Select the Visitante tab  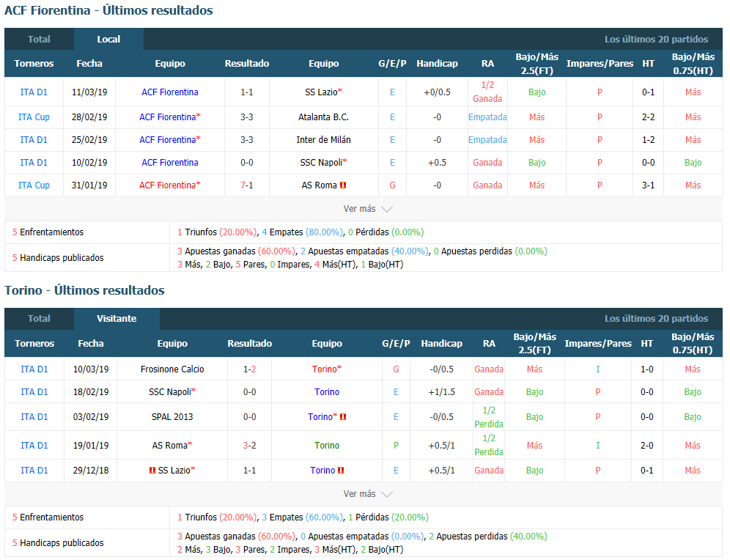(117, 319)
